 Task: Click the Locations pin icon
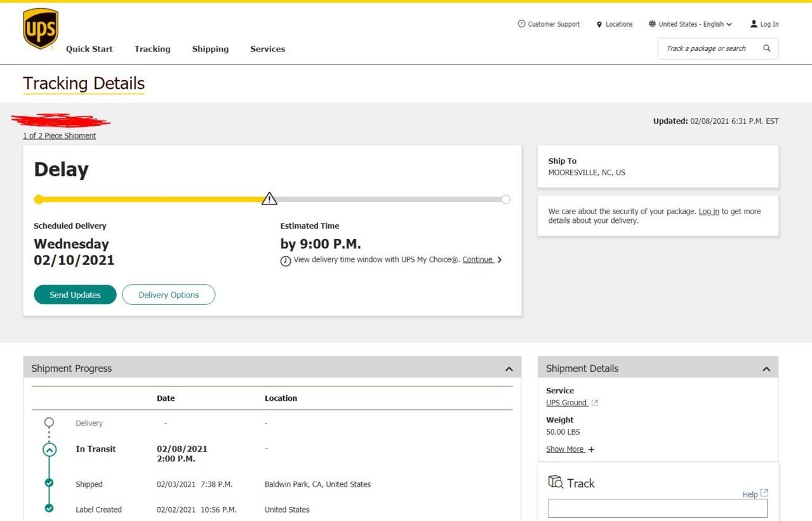599,25
